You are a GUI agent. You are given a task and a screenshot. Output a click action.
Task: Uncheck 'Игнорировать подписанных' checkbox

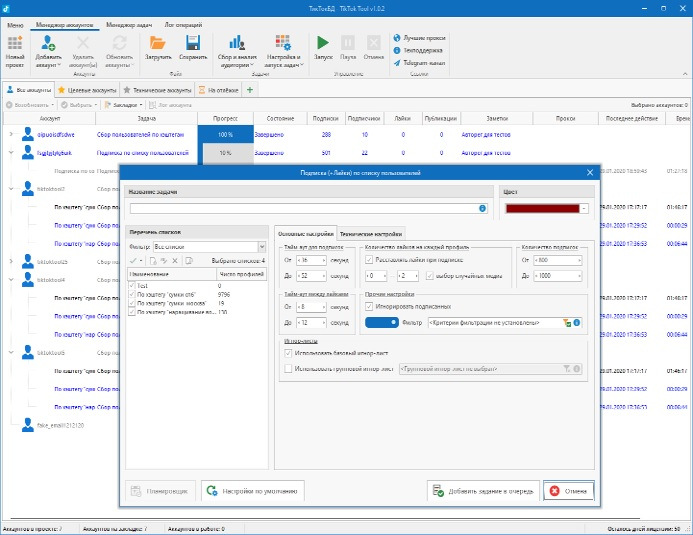tap(370, 306)
